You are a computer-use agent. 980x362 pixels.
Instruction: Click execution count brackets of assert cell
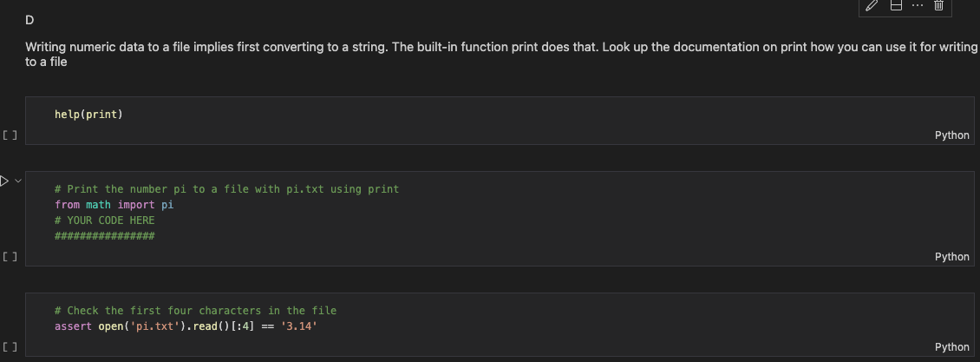10,346
